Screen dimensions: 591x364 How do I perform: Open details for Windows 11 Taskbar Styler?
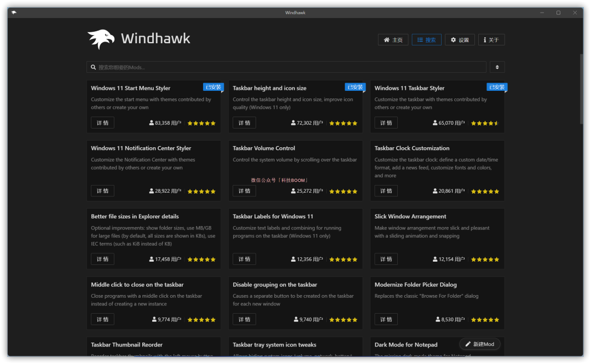[x=386, y=123]
